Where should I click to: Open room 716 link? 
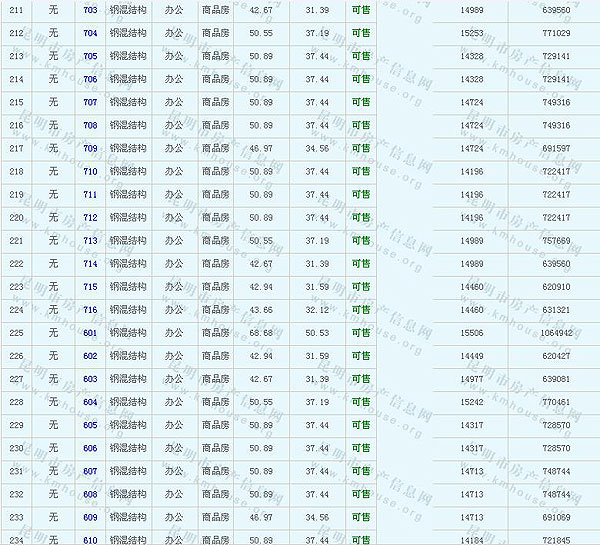tap(90, 309)
